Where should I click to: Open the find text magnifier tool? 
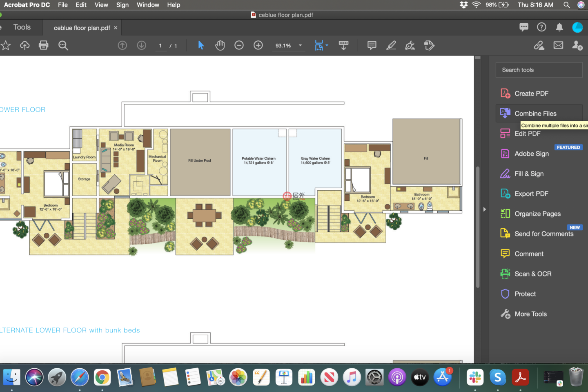pyautogui.click(x=63, y=45)
